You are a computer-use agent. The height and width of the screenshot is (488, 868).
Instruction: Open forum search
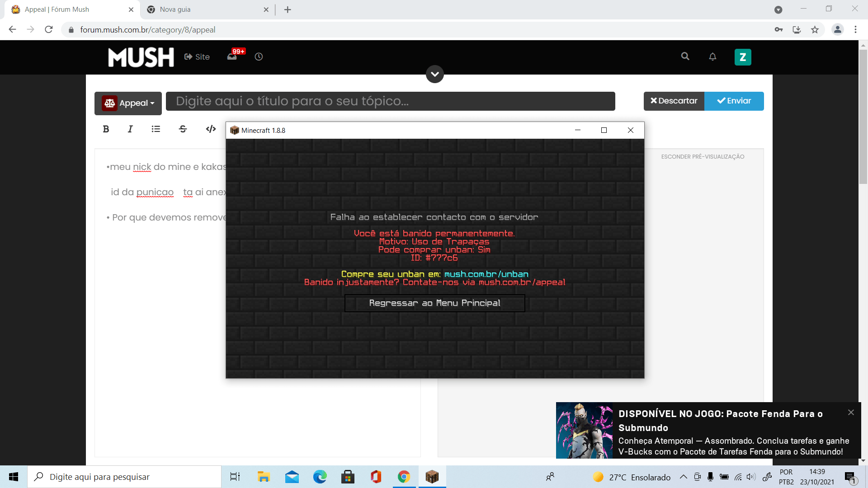685,56
